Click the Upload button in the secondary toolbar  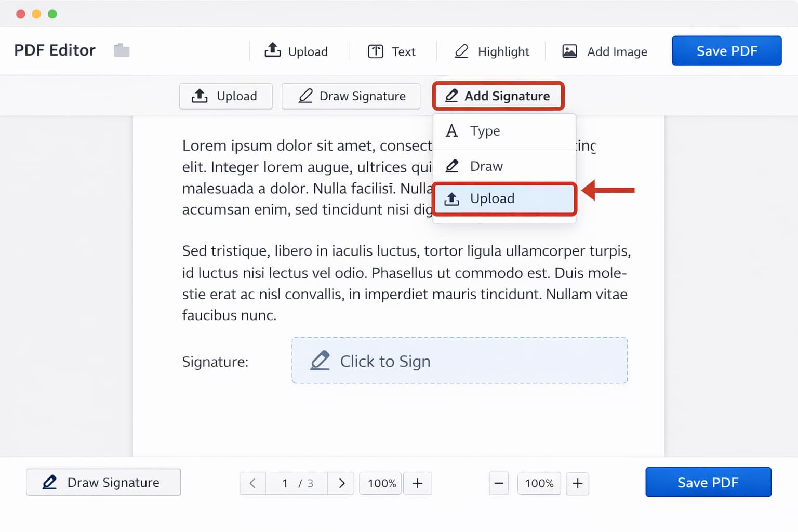pyautogui.click(x=225, y=96)
